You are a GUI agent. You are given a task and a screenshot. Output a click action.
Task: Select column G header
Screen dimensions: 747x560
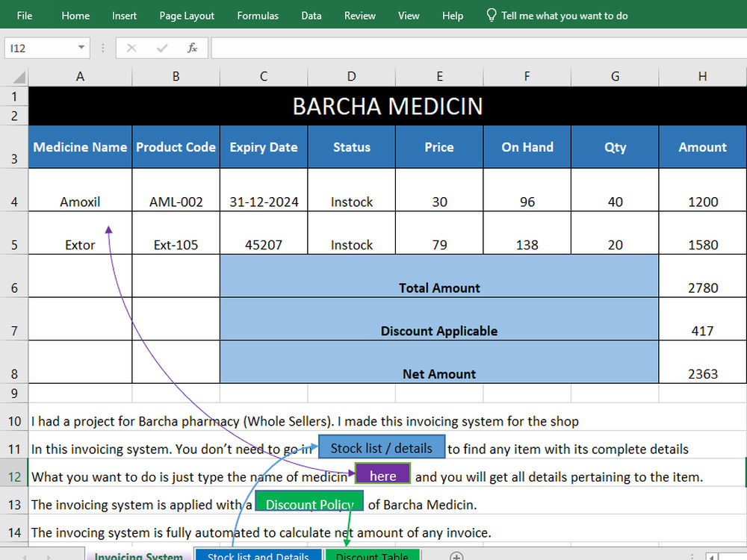[615, 76]
